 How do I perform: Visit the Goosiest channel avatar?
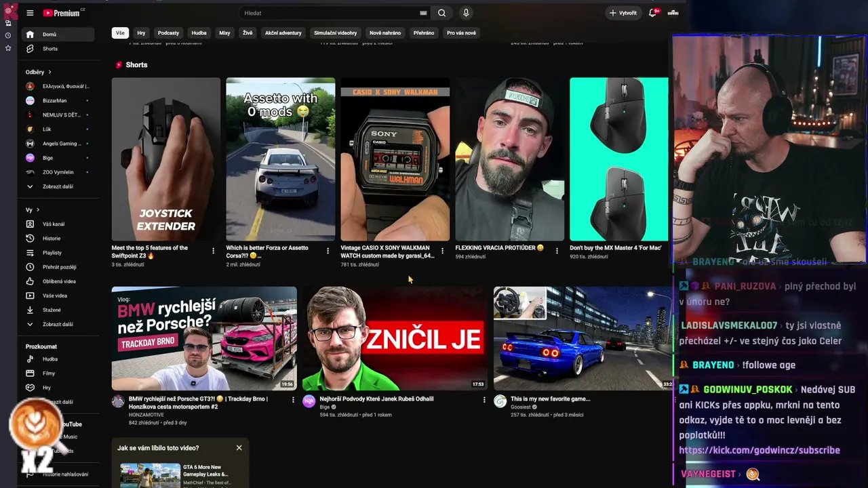[500, 401]
